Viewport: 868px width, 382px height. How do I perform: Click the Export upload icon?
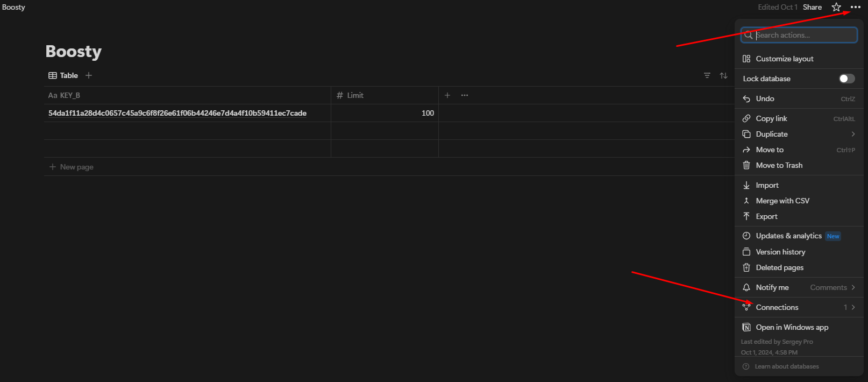click(x=746, y=216)
